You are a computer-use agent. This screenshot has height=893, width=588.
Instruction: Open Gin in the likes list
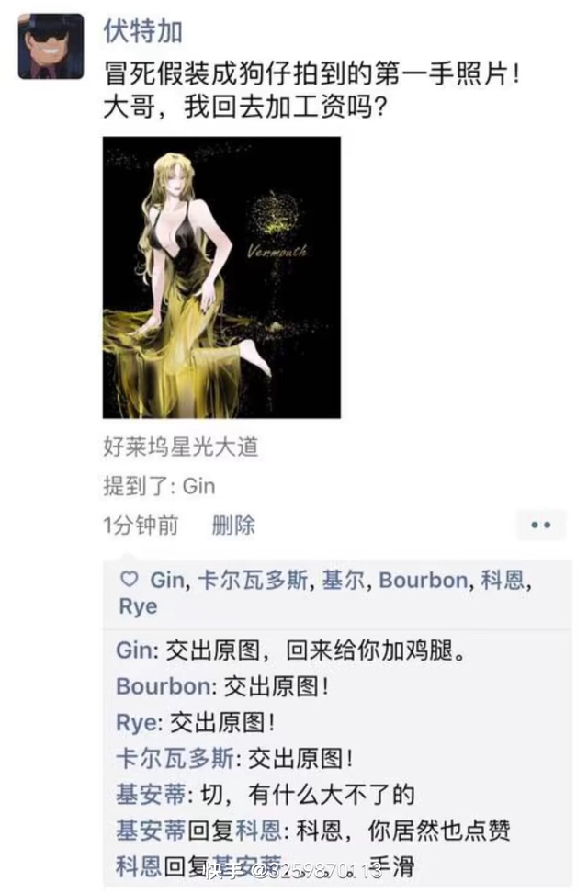point(167,580)
